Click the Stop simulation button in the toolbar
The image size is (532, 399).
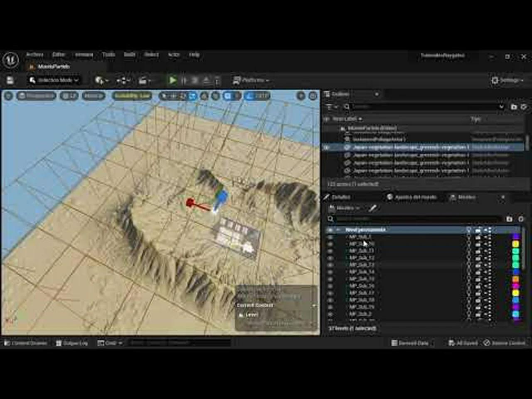click(x=195, y=80)
